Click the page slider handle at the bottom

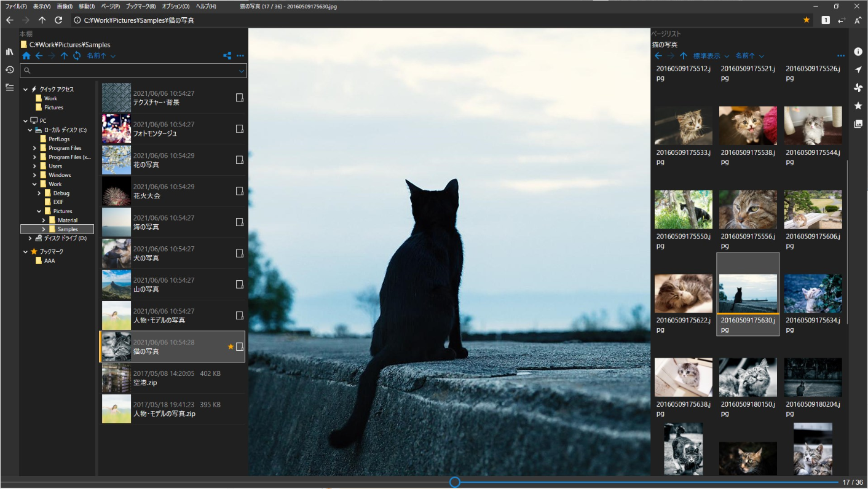pyautogui.click(x=455, y=482)
